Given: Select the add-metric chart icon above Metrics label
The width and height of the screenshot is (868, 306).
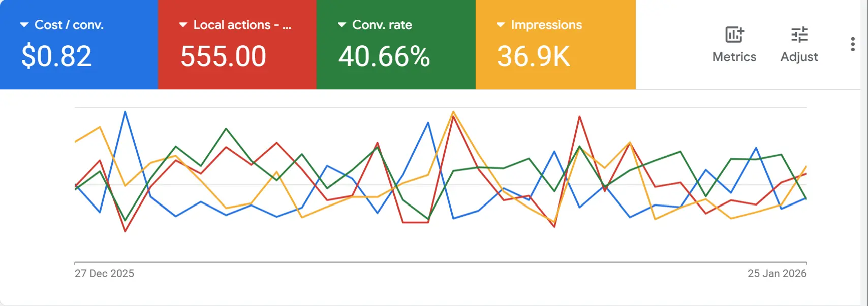Looking at the screenshot, I should 734,34.
